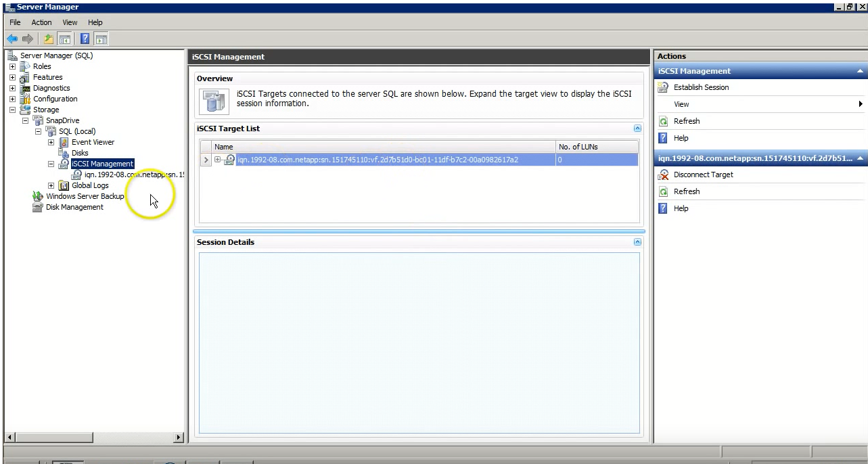The image size is (868, 464).
Task: Select the SQL (Local) node icon
Action: (x=51, y=131)
